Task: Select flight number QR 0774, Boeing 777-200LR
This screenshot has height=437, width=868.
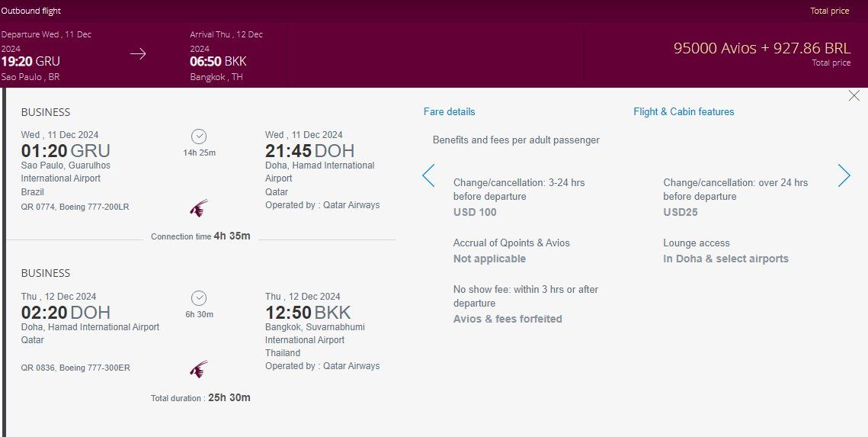Action: coord(75,207)
